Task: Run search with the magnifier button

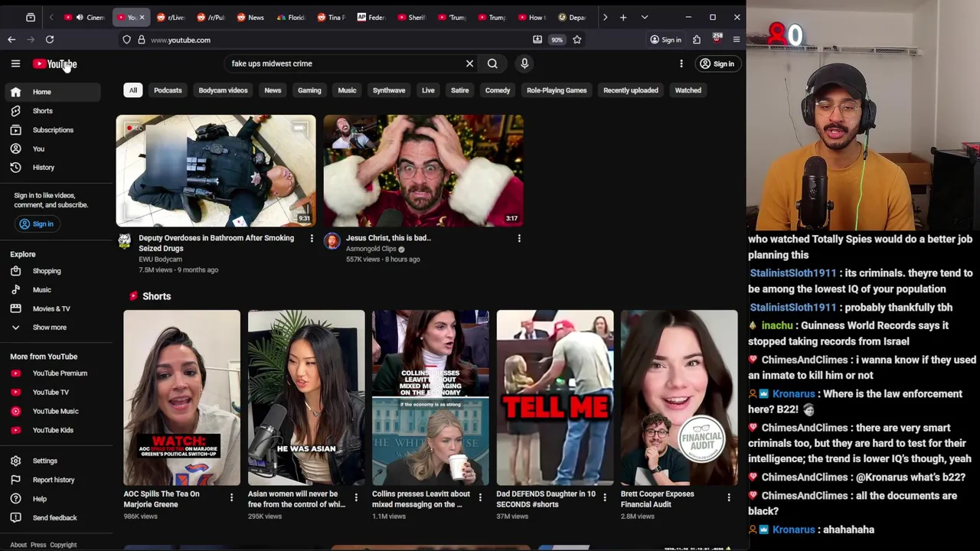Action: (492, 64)
